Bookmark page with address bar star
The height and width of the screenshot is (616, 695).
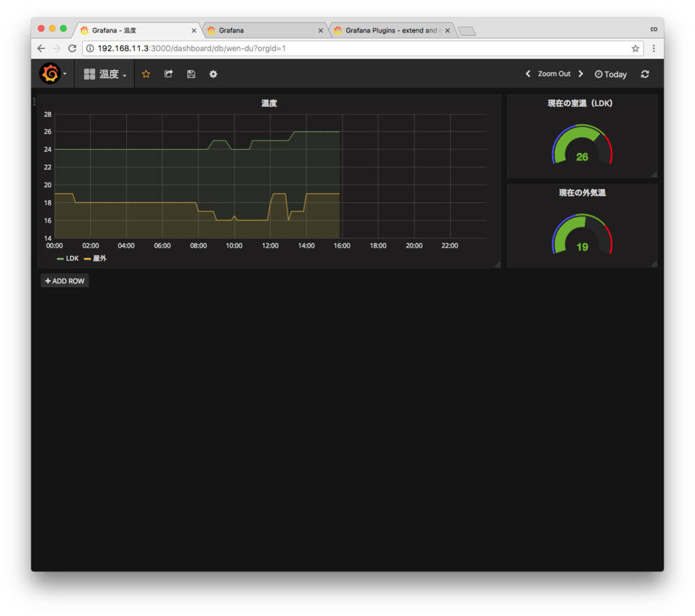click(635, 48)
